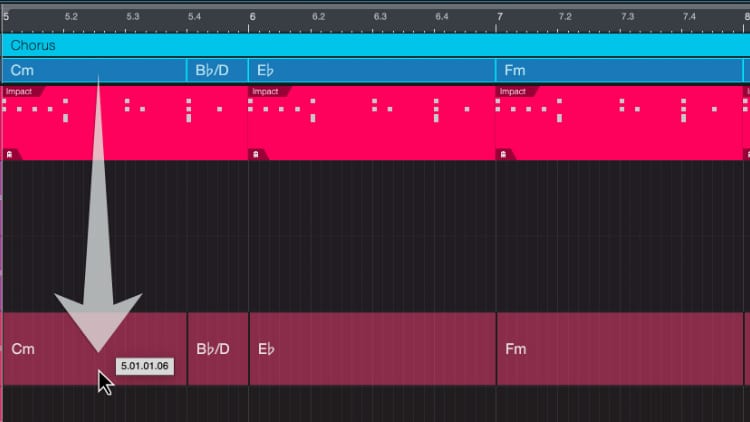Click the Impact label of bar 6 clip
Viewport: 750px width, 422px height.
[265, 91]
